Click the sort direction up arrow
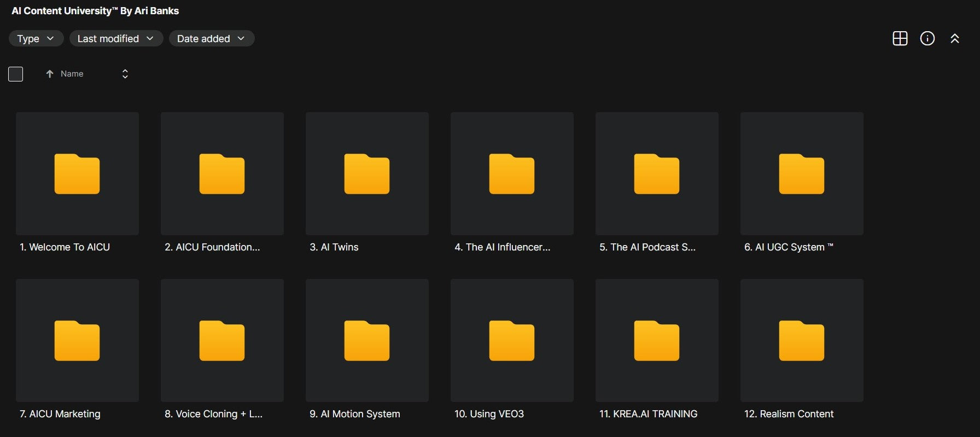The height and width of the screenshot is (437, 980). [50, 74]
